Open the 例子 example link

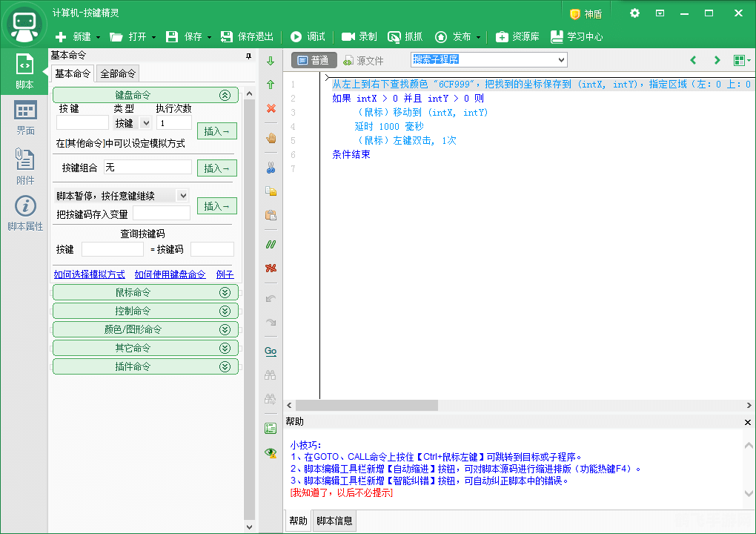pyautogui.click(x=225, y=274)
